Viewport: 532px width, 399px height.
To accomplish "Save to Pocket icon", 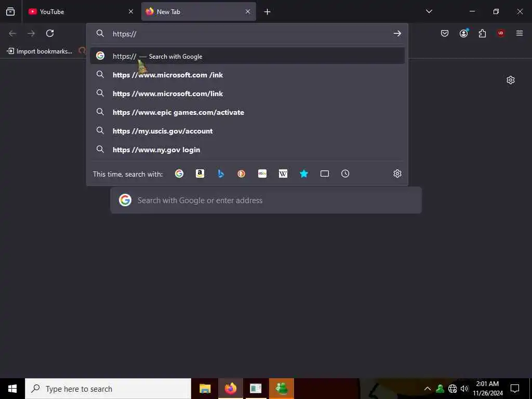I will coord(445,33).
